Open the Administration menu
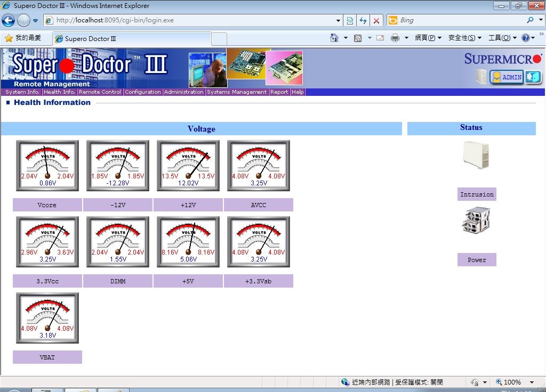Image resolution: width=546 pixels, height=392 pixels. (x=183, y=92)
